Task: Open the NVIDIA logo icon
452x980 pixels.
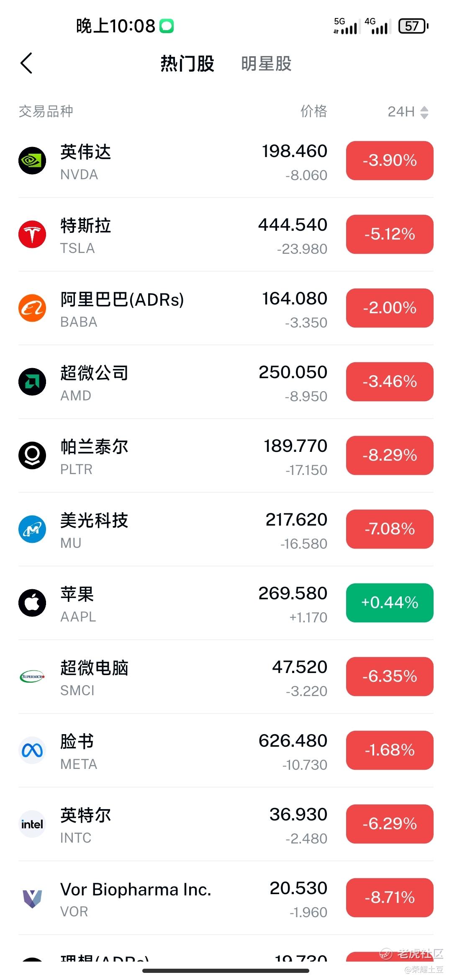Action: point(32,160)
